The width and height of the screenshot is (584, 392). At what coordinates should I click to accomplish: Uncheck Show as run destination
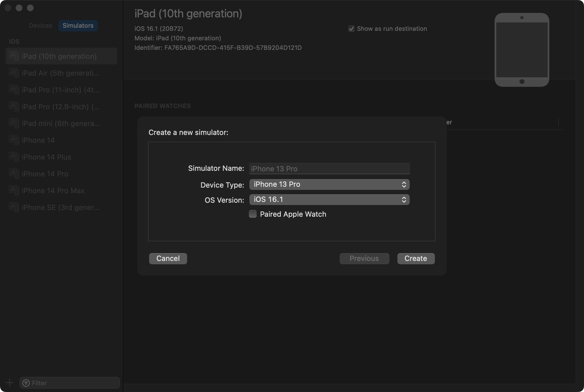351,29
